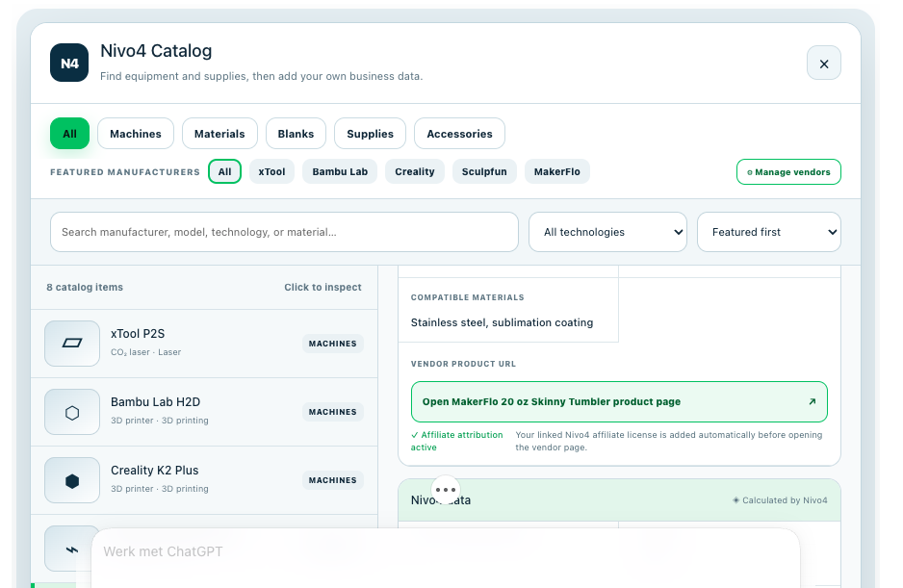Click the 8 catalog items count

click(x=85, y=287)
